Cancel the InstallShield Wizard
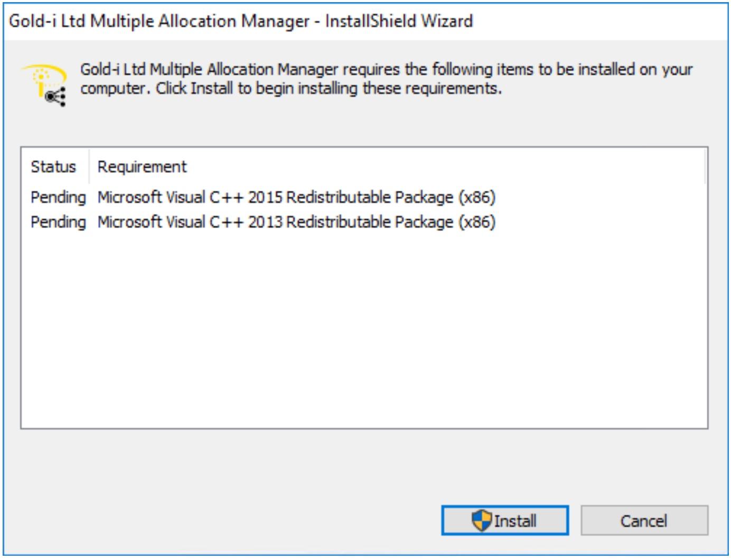This screenshot has width=731, height=560. click(644, 520)
